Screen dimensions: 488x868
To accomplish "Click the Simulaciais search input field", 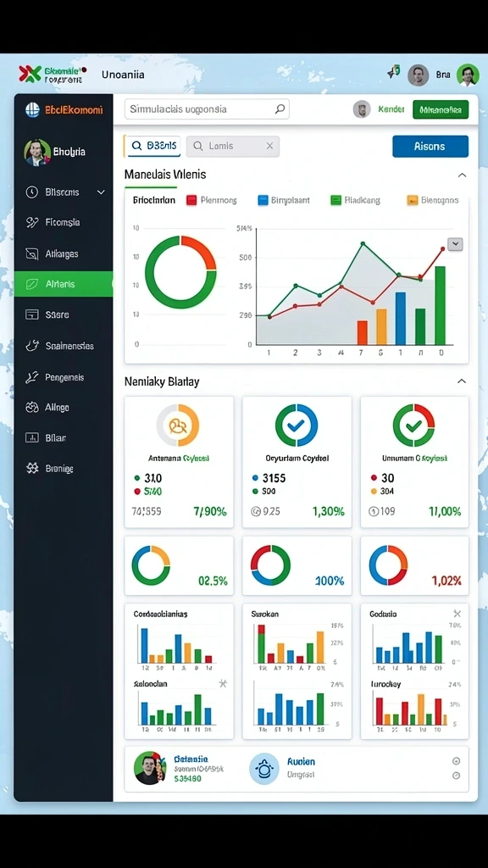I will [207, 109].
